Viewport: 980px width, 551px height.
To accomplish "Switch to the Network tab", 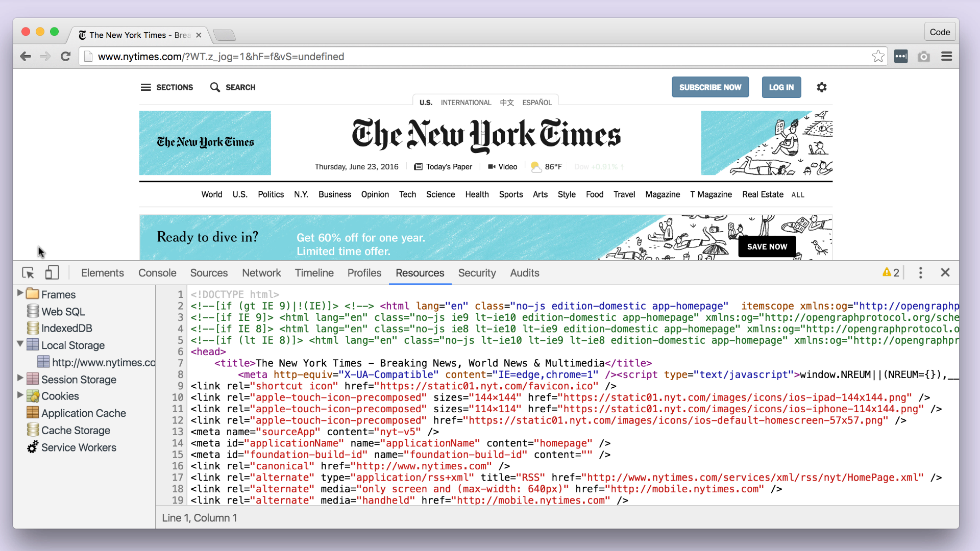I will point(261,273).
